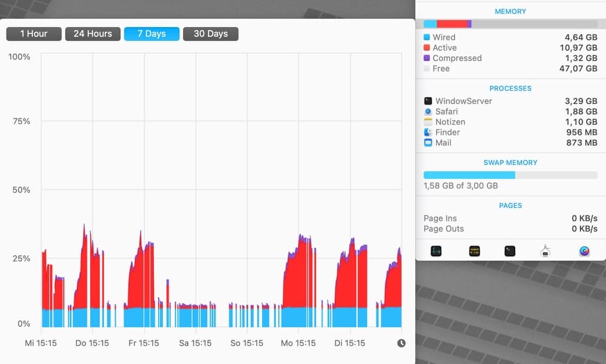Viewport: 606px width, 364px height.
Task: Click the 75% y-axis label
Action: (21, 121)
